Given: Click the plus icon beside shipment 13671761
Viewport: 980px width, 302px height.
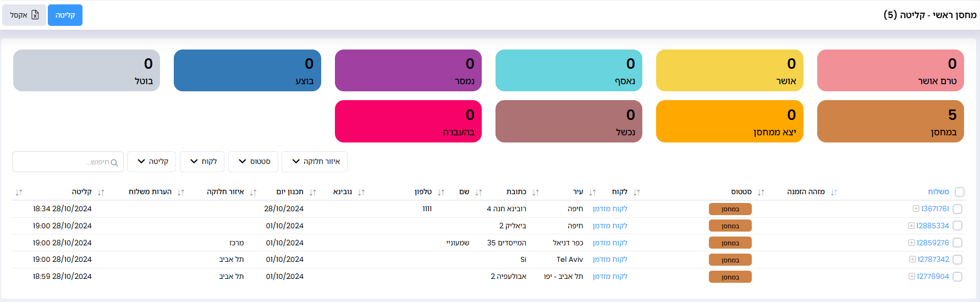Looking at the screenshot, I should 916,209.
